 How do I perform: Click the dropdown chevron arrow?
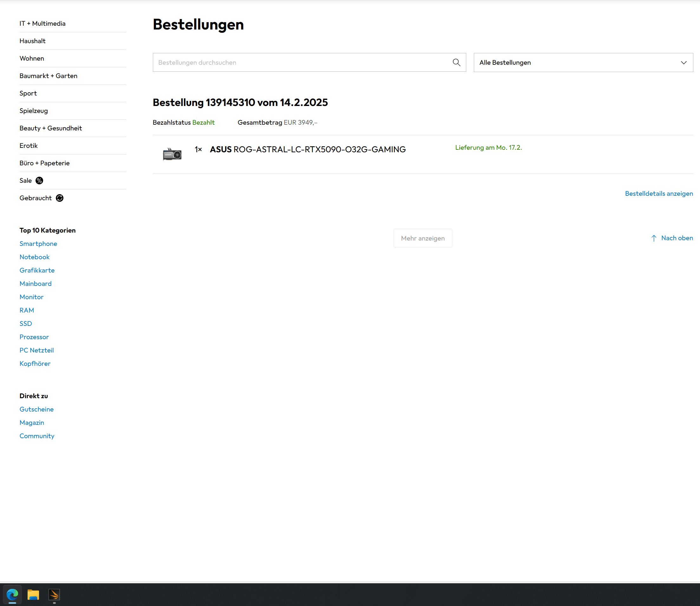coord(684,63)
